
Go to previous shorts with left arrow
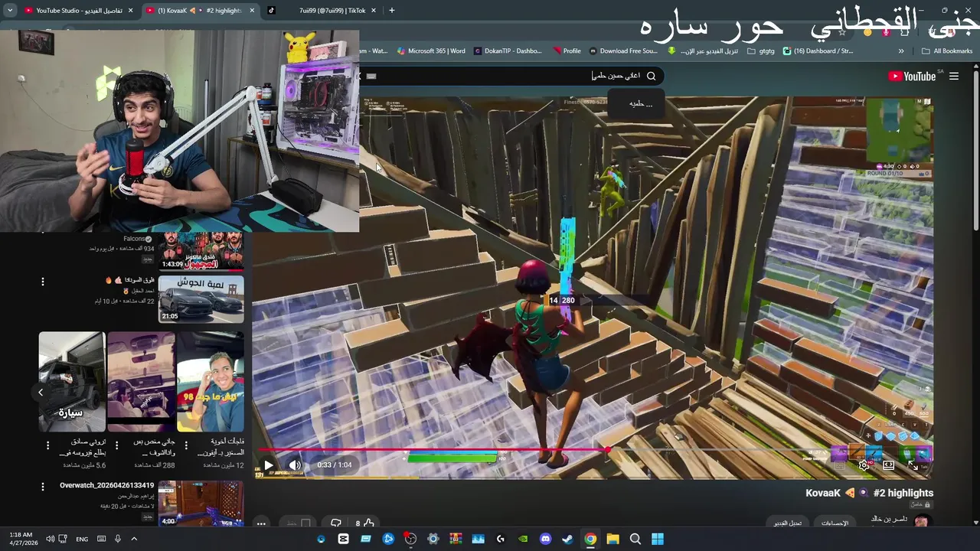pos(41,392)
